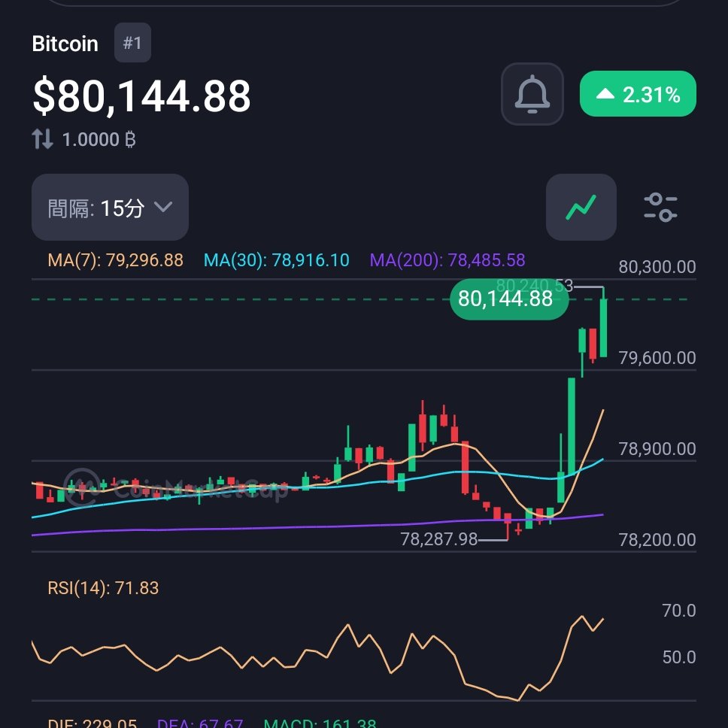The image size is (728, 728).
Task: Tap the 78,200.00 axis label
Action: click(x=657, y=540)
